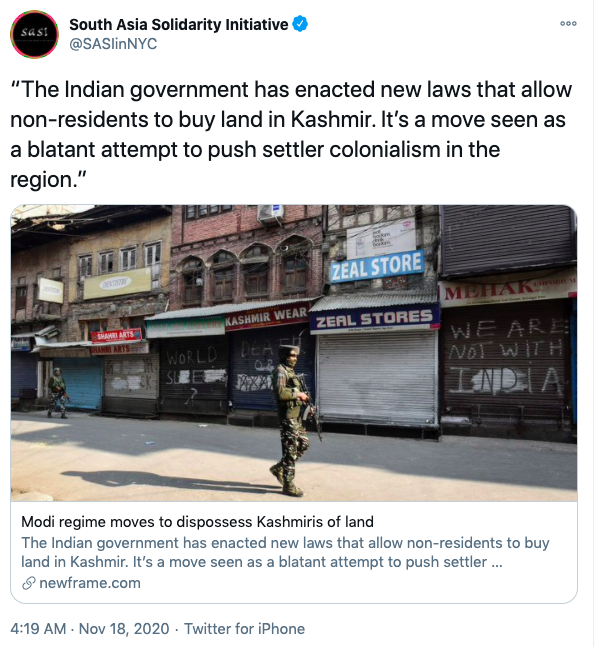Click the quoted tweet body text
This screenshot has width=595, height=647.
coord(291,135)
